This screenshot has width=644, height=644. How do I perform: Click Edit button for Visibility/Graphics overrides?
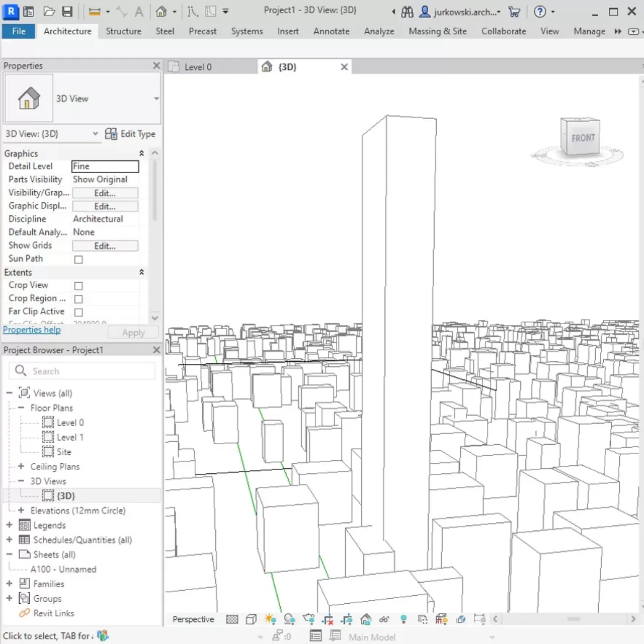pyautogui.click(x=105, y=193)
